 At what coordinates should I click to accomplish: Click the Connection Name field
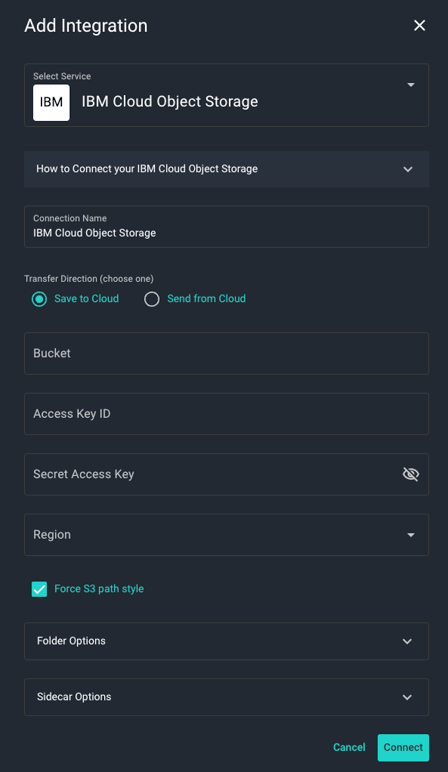(x=226, y=226)
